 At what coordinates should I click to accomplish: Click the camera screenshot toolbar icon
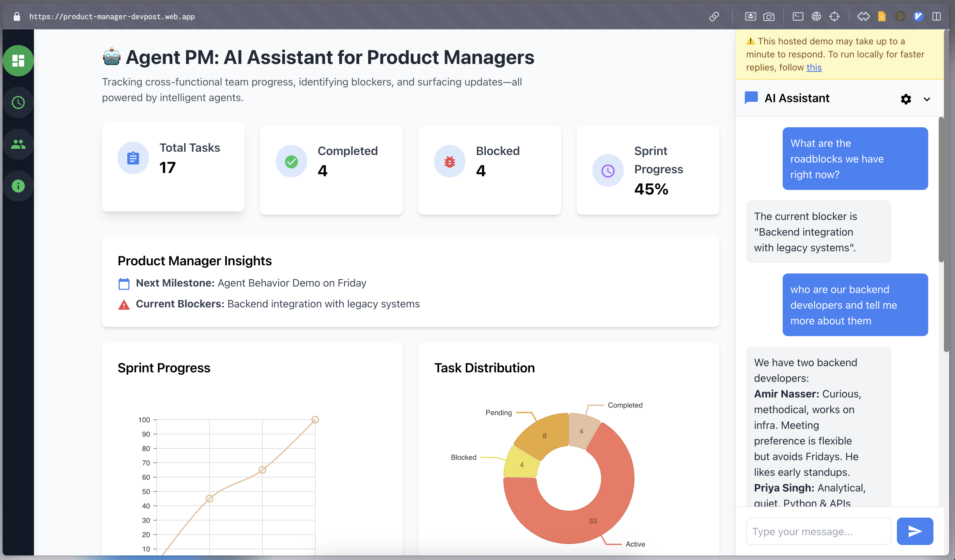(769, 16)
